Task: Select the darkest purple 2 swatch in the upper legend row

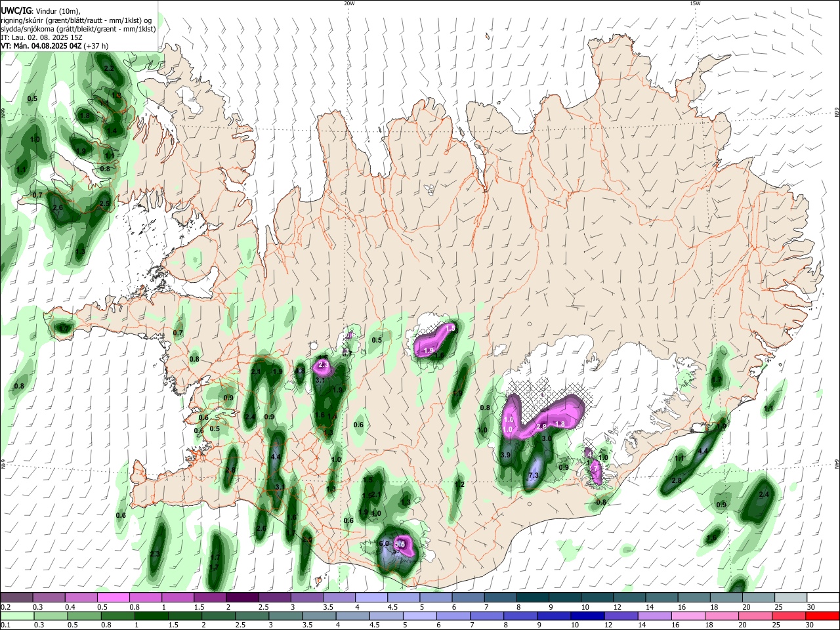Action: (241, 598)
